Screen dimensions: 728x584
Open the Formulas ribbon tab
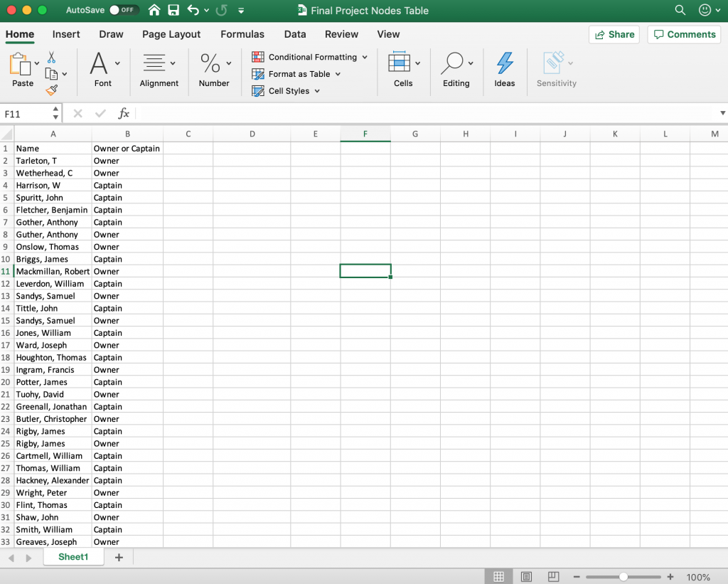click(242, 34)
